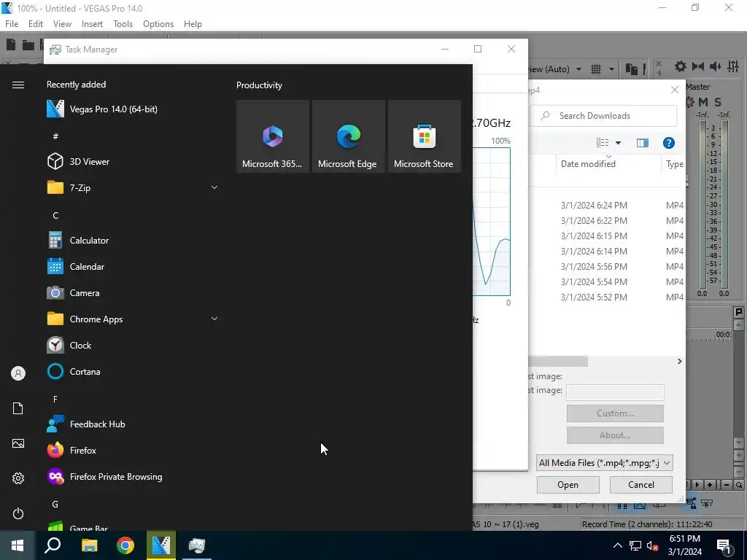Open the Microsoft Store tile
The width and height of the screenshot is (747, 560).
tap(425, 136)
